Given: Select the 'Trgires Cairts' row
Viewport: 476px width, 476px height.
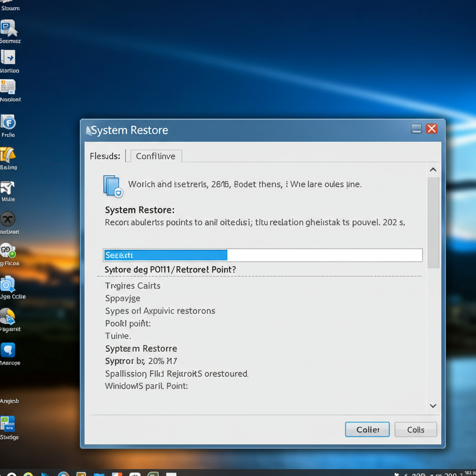Looking at the screenshot, I should 132,286.
